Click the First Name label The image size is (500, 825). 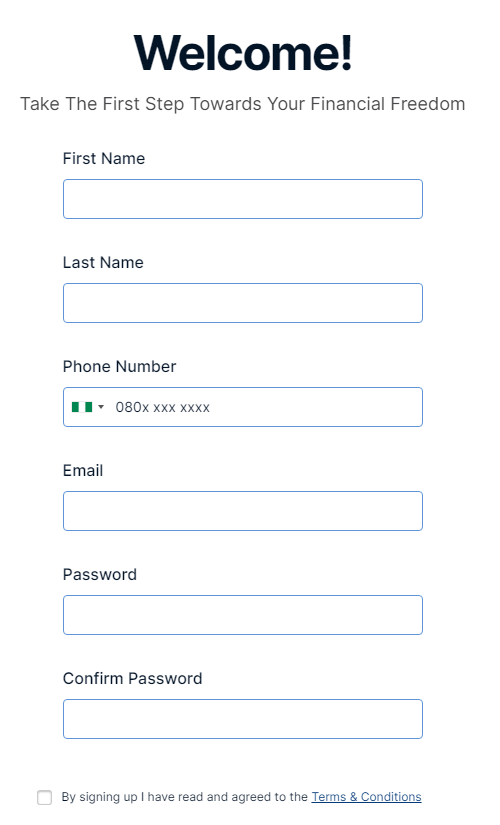point(104,158)
